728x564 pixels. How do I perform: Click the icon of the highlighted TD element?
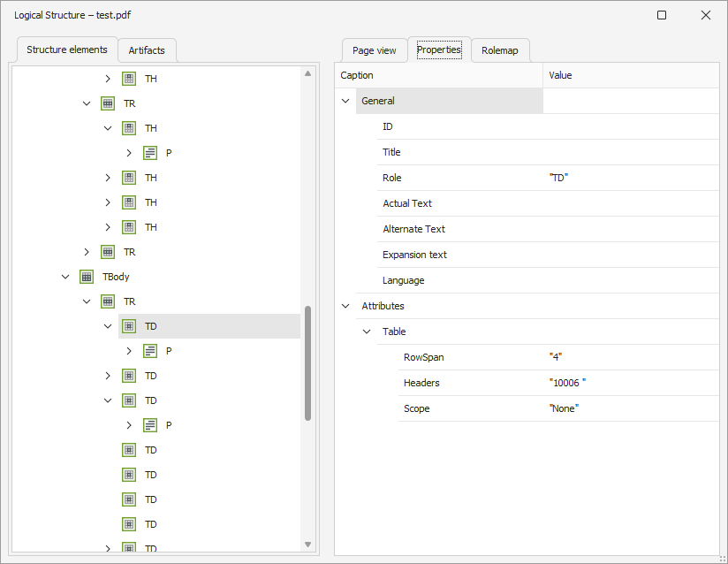(129, 326)
